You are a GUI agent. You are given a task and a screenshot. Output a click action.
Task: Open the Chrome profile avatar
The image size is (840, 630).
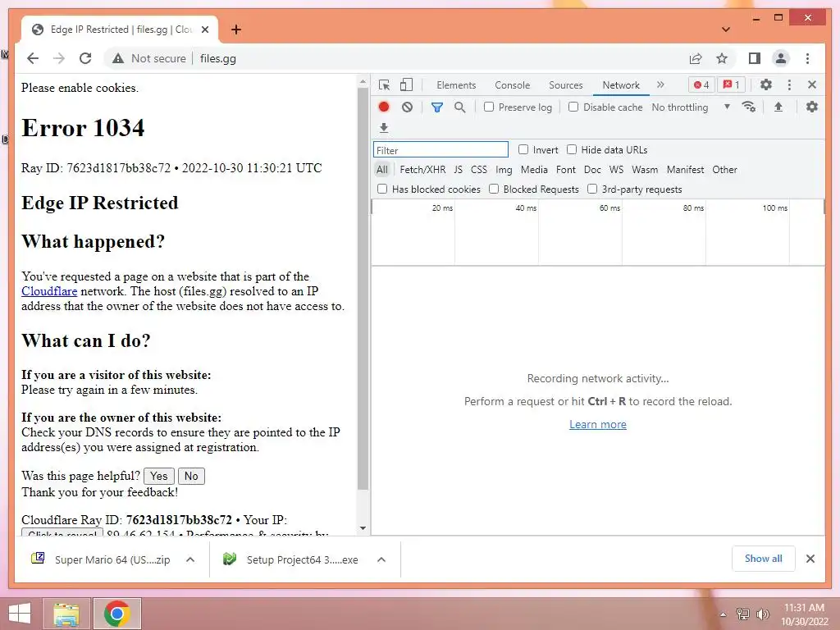[781, 58]
